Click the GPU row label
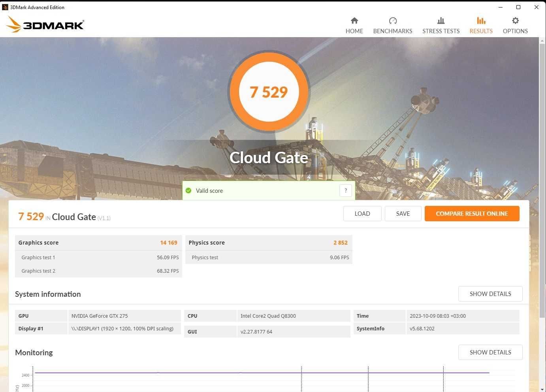The width and height of the screenshot is (546, 392). click(23, 316)
